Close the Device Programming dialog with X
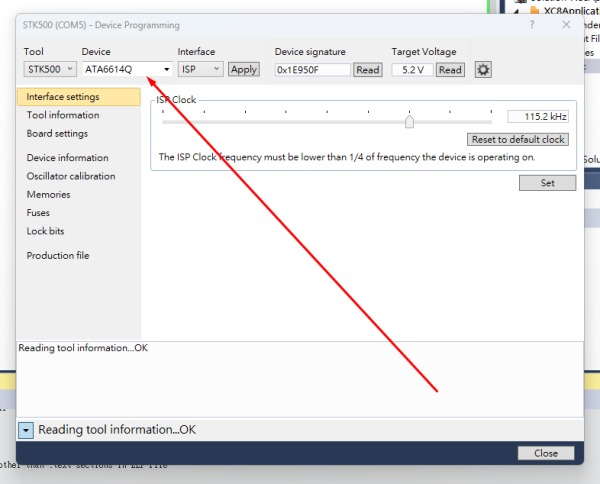Viewport: 600px width, 484px height. (x=566, y=25)
